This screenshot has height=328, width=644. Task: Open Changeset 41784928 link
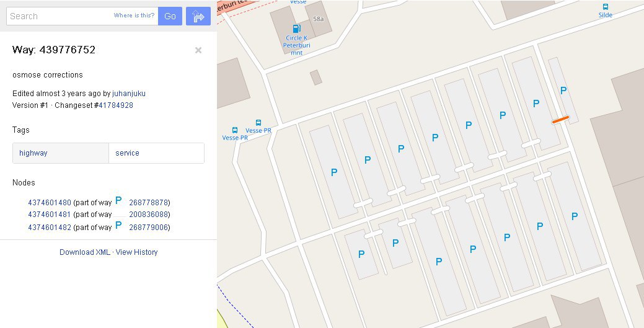[x=116, y=105]
